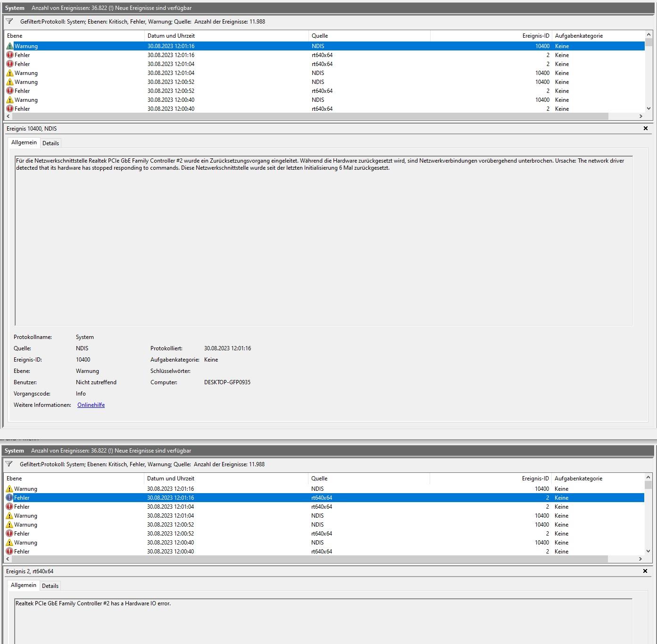Click warning icon of Warnung 12:01:04 row, upper list
Viewport: 657px width, 644px height.
point(10,73)
